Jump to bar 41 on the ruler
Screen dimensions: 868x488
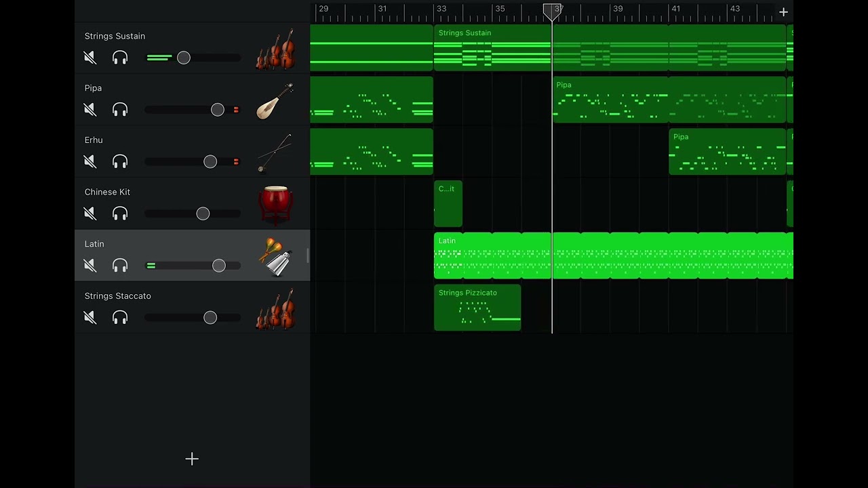tap(676, 9)
